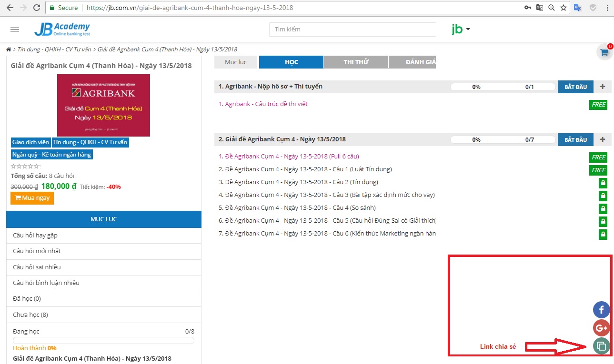This screenshot has height=364, width=614.
Task: Click section 1 progress bar 0%
Action: (503, 87)
